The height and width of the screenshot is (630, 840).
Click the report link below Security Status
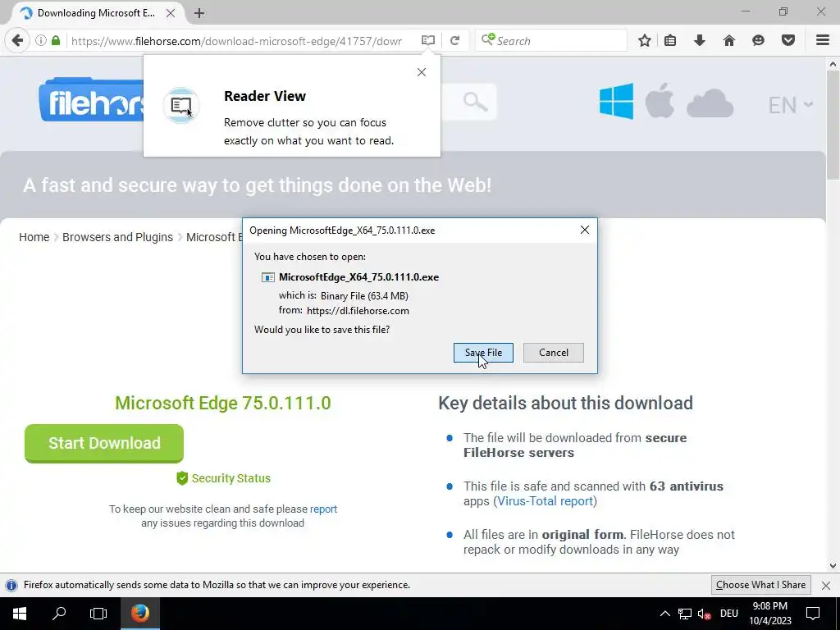pyautogui.click(x=323, y=509)
